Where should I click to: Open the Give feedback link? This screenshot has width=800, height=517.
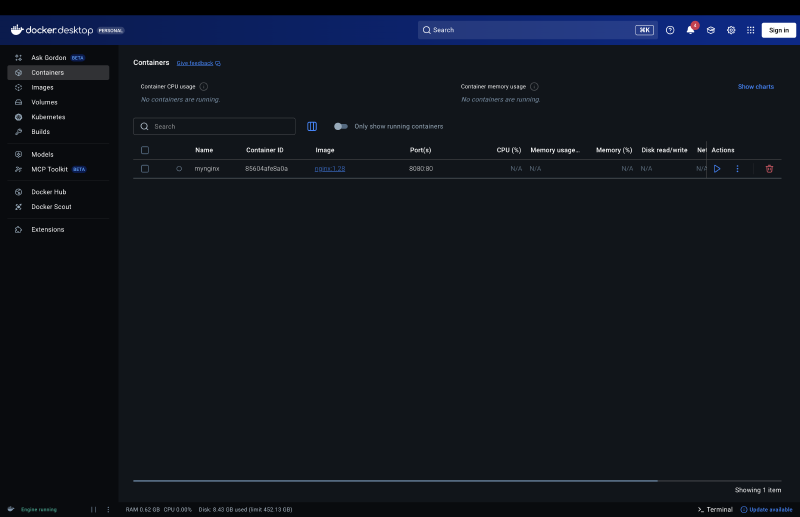point(198,63)
